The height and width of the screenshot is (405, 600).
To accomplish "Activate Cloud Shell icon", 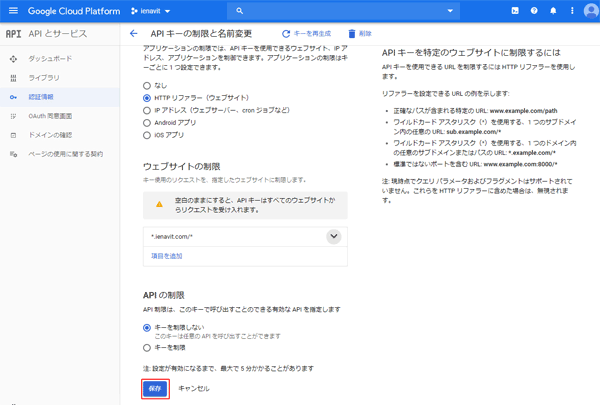I will (515, 11).
